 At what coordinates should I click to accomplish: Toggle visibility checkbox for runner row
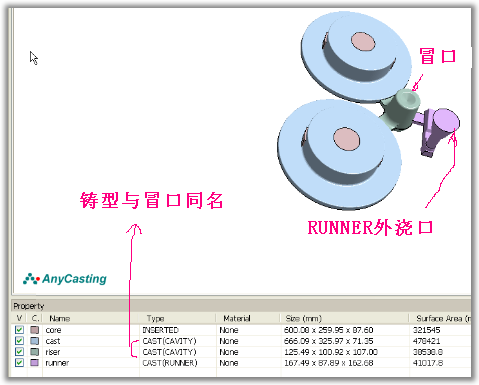[x=19, y=362]
